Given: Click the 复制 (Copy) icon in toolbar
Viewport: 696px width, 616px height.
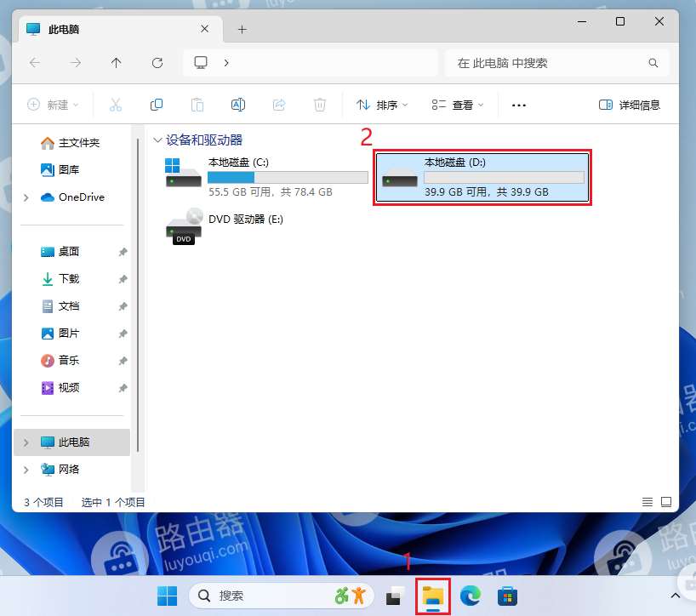Looking at the screenshot, I should point(156,104).
